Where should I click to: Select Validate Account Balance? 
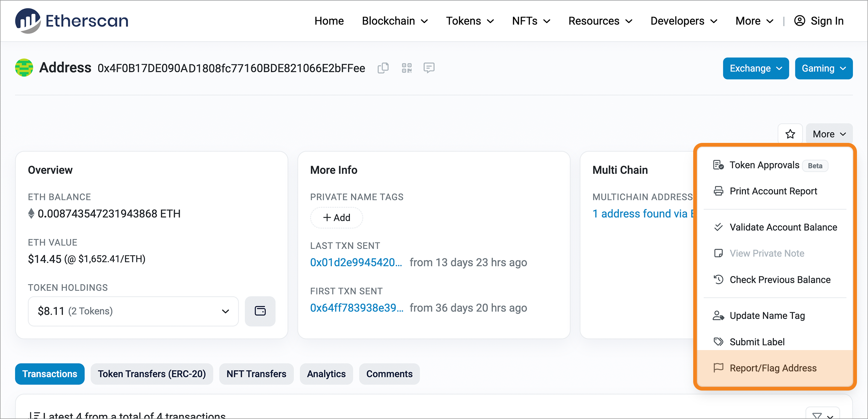point(775,227)
